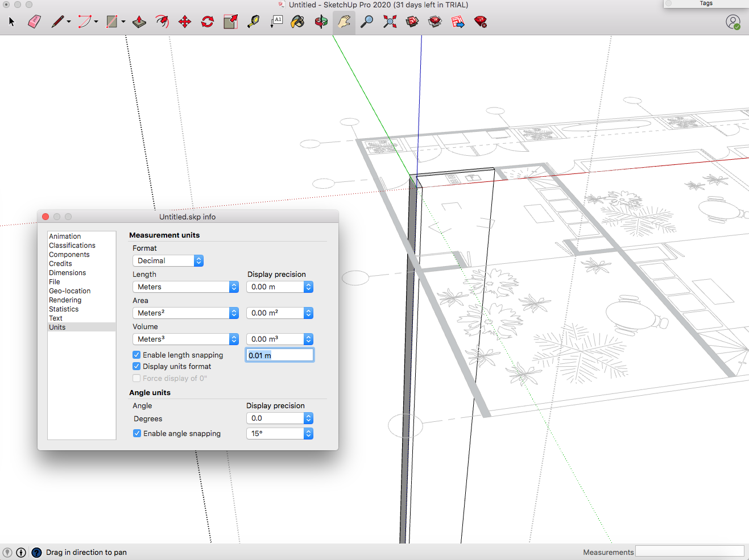Image resolution: width=749 pixels, height=560 pixels.
Task: Toggle Enable angle snapping checkbox
Action: pyautogui.click(x=137, y=433)
